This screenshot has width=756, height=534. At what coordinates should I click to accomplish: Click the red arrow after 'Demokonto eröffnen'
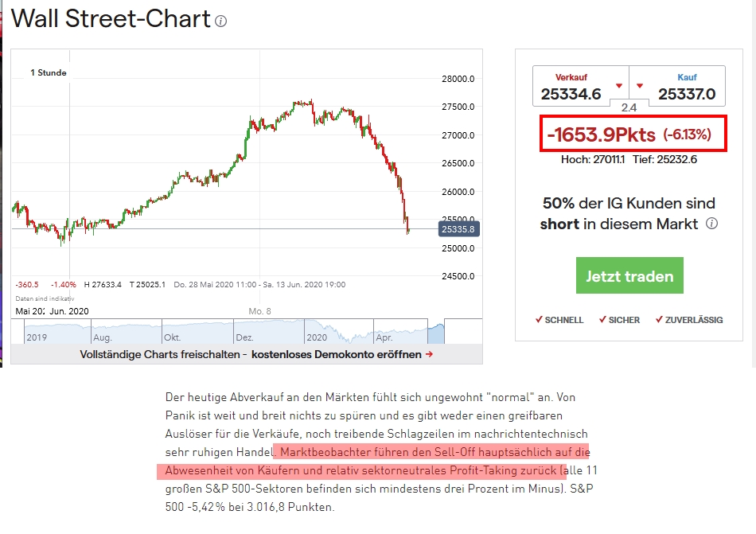click(429, 355)
